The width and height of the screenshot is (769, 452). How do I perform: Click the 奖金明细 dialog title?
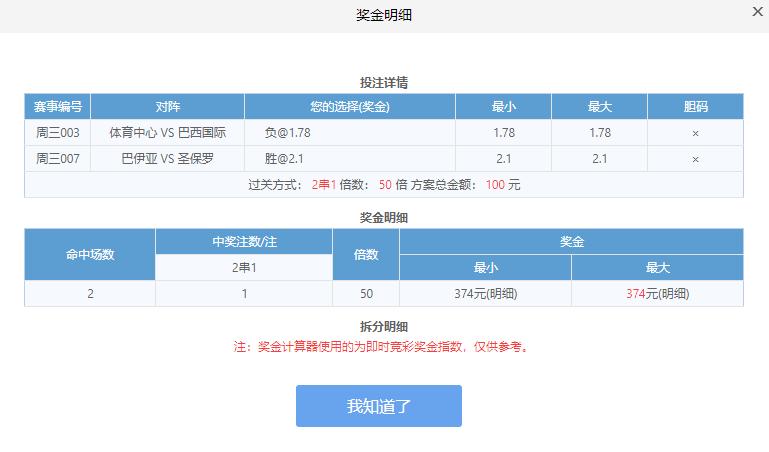[384, 15]
